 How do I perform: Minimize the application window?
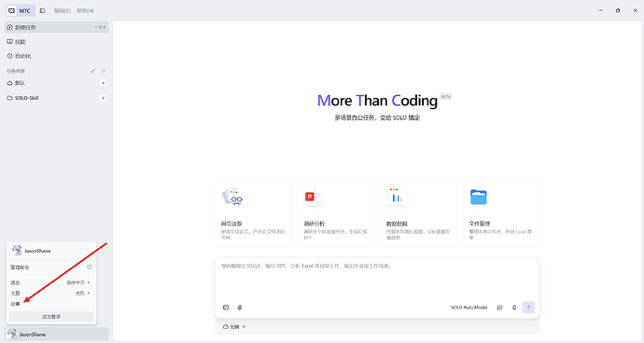(601, 10)
